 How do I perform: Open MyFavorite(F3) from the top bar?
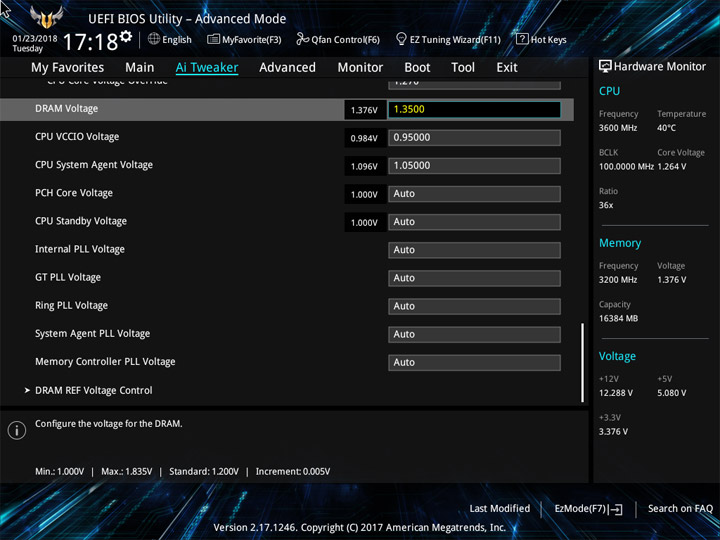click(244, 39)
